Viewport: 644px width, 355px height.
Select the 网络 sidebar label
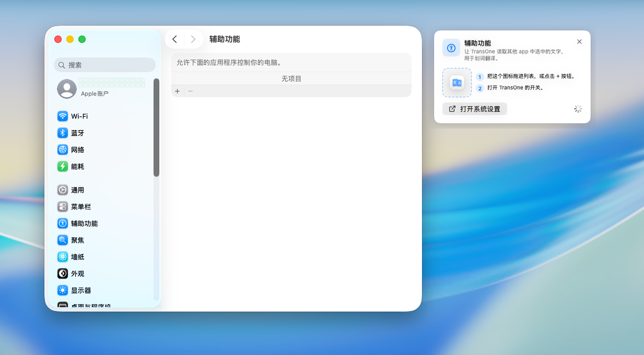pyautogui.click(x=78, y=150)
